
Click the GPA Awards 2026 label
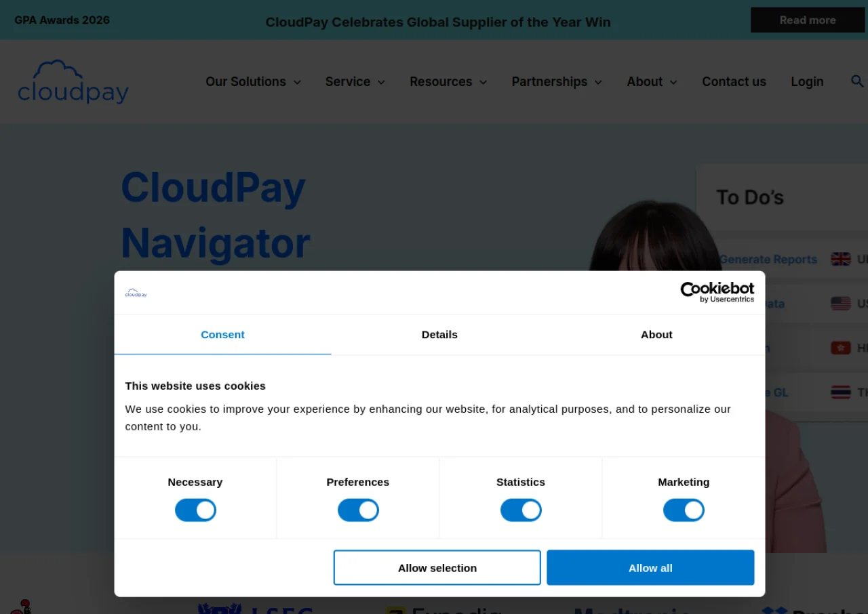(62, 20)
